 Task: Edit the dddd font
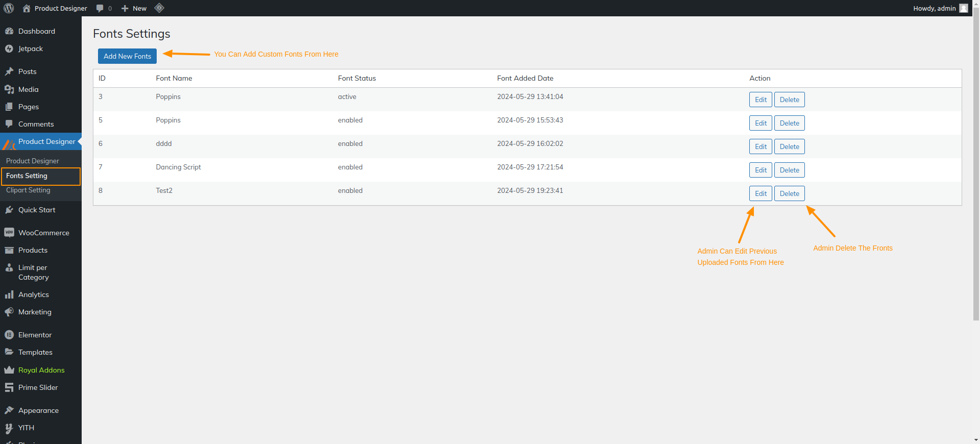click(761, 146)
